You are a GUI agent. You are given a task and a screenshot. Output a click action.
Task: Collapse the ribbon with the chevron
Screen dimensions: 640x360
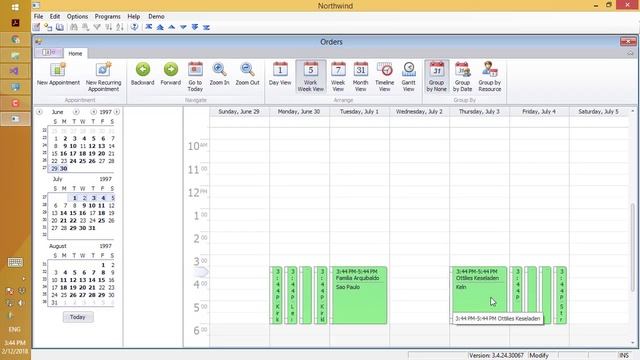pos(630,53)
